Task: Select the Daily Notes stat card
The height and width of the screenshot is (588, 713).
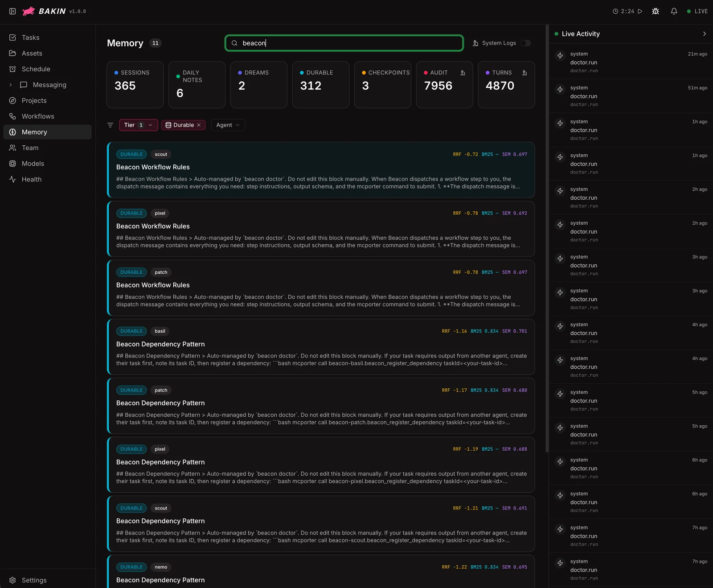Action: coord(197,85)
